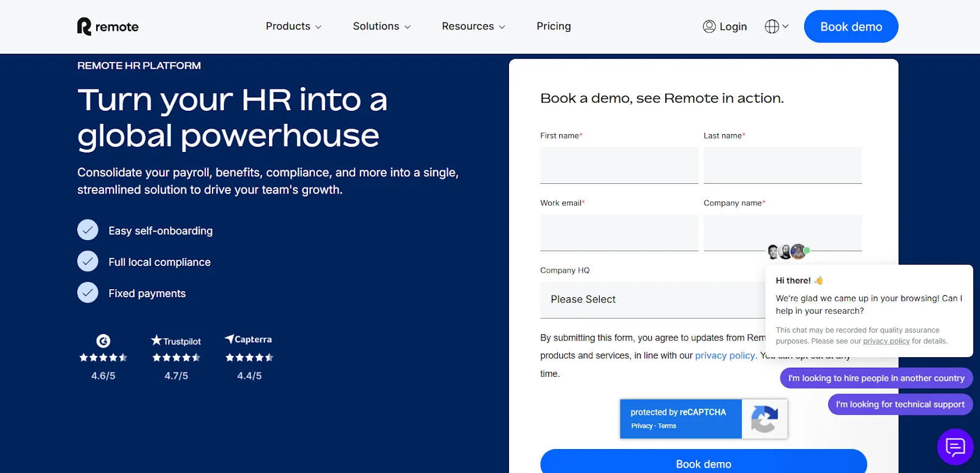Viewport: 980px width, 473px height.
Task: Go to the Pricing page
Action: (x=554, y=26)
